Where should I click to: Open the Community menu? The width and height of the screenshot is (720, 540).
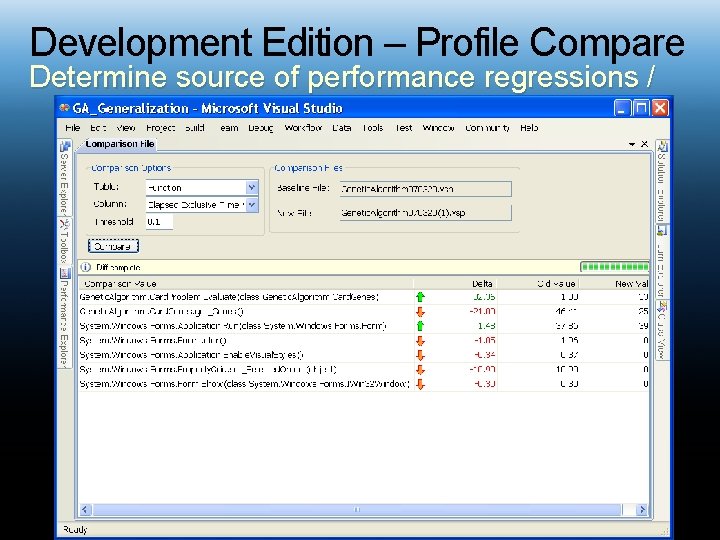click(x=487, y=128)
